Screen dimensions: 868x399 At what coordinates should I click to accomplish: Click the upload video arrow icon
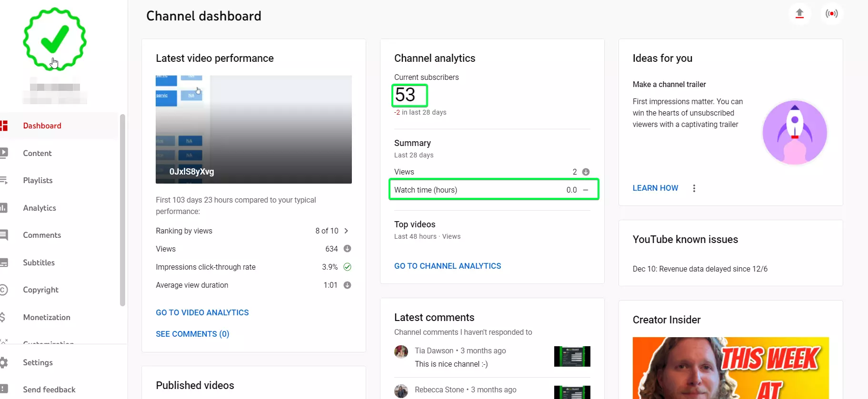pos(799,14)
